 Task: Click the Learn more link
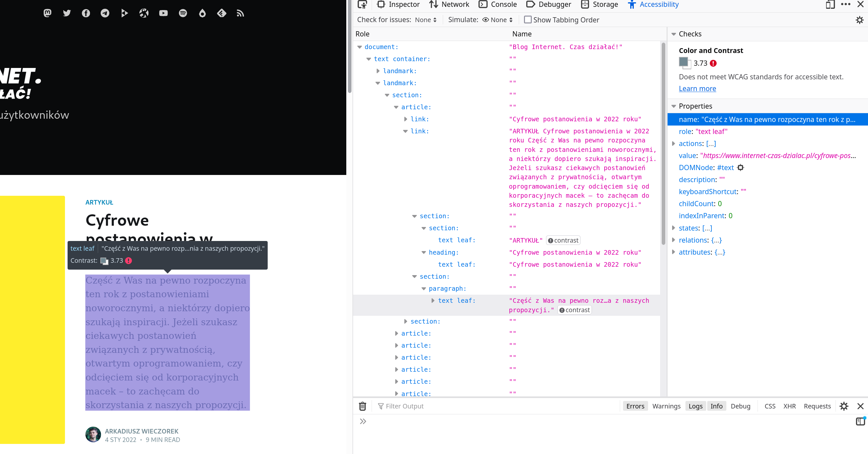(x=697, y=88)
